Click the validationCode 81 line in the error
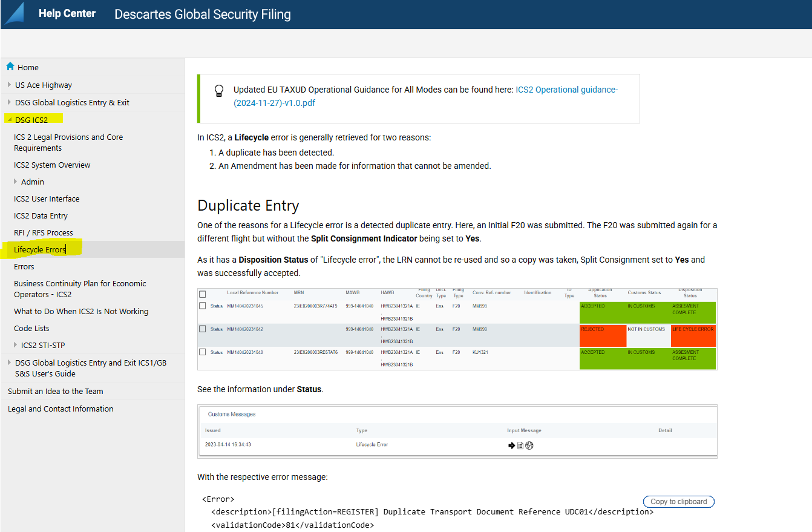 click(292, 525)
